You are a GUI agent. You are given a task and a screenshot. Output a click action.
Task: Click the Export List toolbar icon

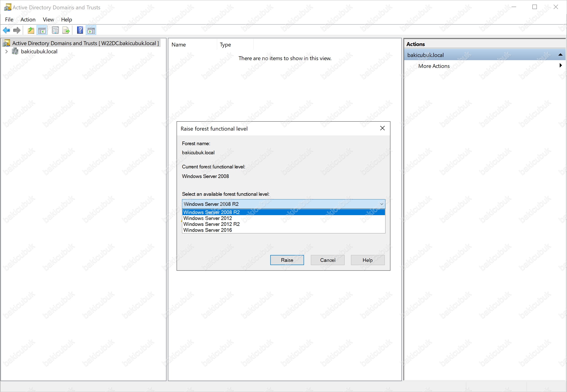(x=66, y=31)
